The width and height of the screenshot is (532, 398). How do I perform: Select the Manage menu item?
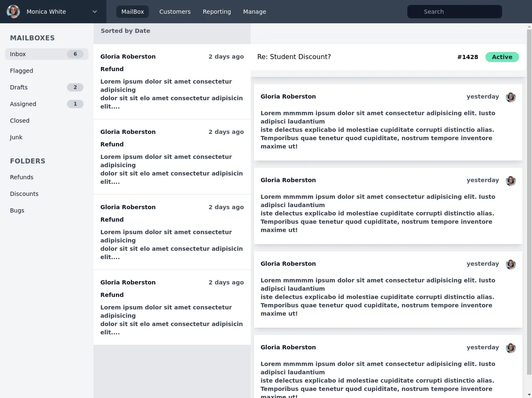[254, 12]
